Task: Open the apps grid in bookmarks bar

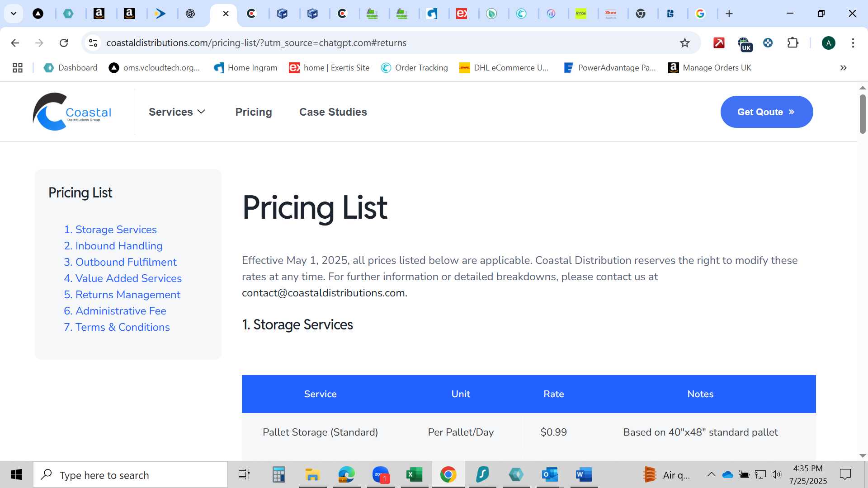Action: click(x=18, y=68)
